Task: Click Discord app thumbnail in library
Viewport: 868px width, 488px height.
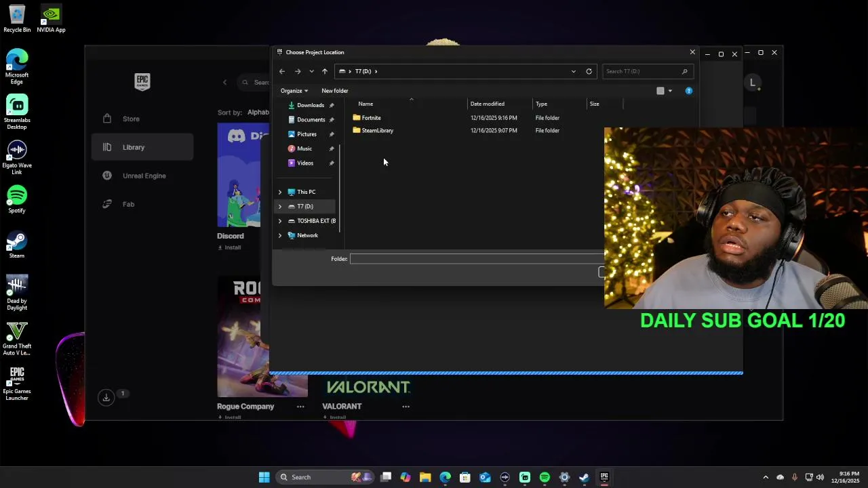Action: [x=239, y=175]
